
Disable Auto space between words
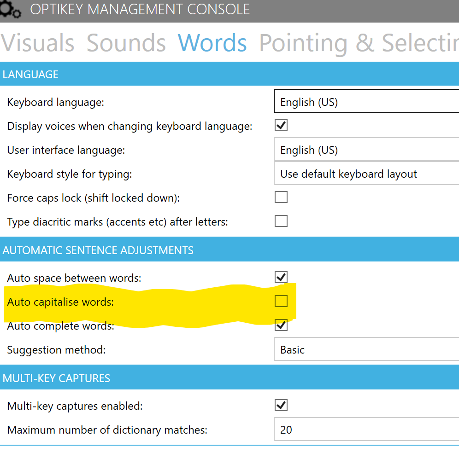281,277
